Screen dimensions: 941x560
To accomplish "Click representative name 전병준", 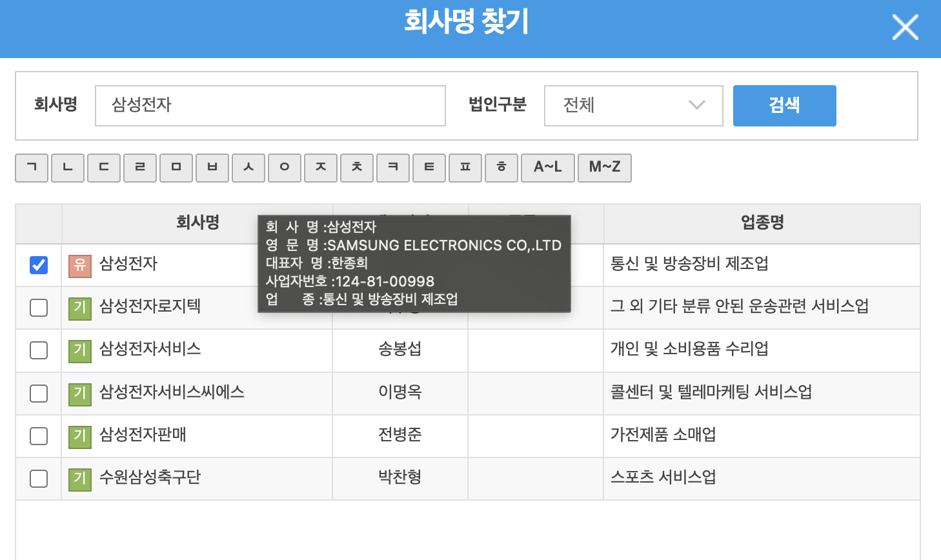I will 400,434.
